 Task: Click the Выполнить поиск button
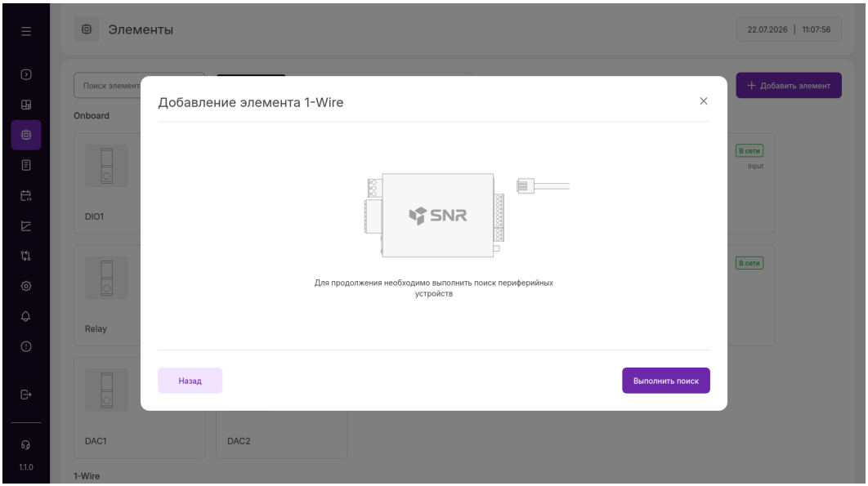click(666, 381)
